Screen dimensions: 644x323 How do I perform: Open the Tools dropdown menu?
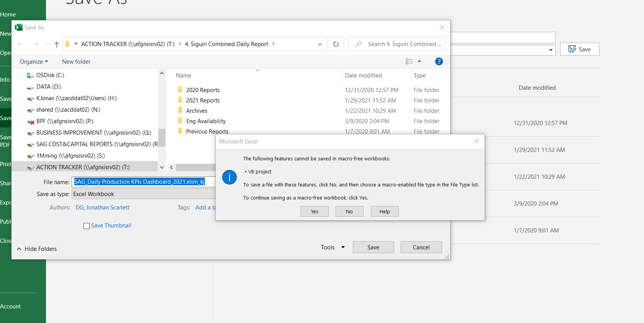[333, 247]
